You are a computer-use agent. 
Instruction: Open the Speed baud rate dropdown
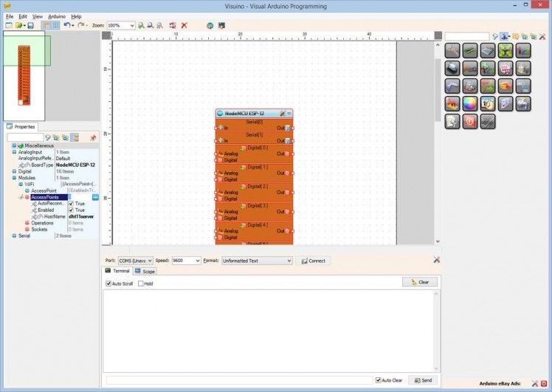click(197, 261)
